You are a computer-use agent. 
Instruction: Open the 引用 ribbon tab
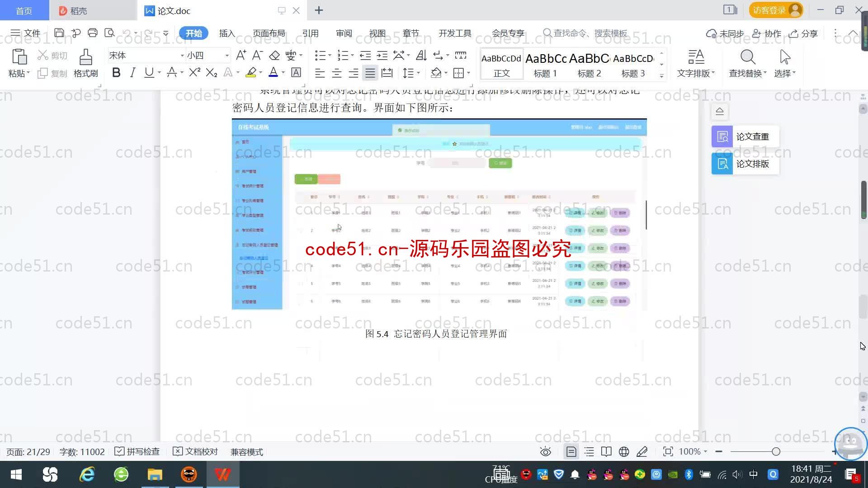coord(311,33)
